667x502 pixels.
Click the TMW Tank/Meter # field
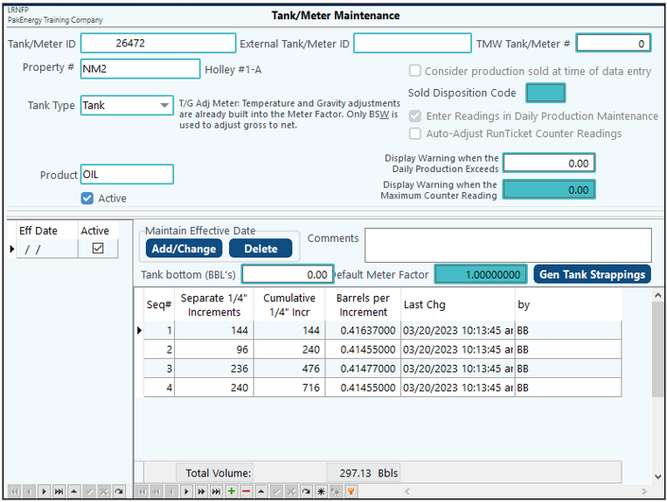coord(613,43)
